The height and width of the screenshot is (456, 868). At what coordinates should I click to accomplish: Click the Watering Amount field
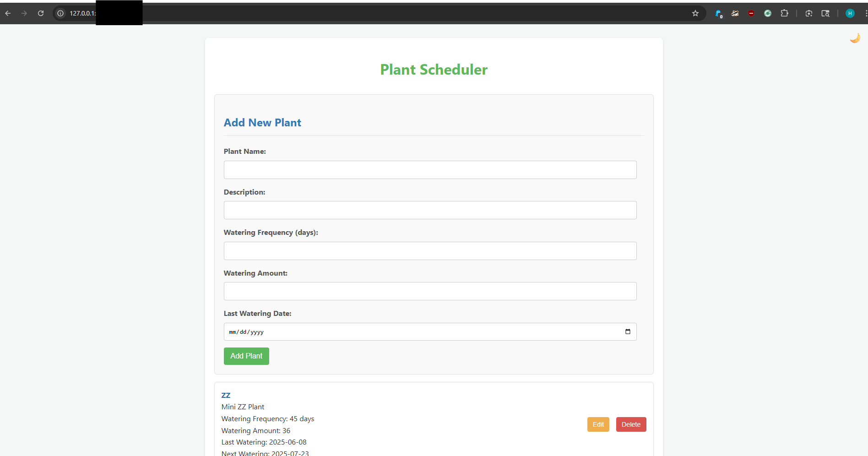tap(430, 291)
